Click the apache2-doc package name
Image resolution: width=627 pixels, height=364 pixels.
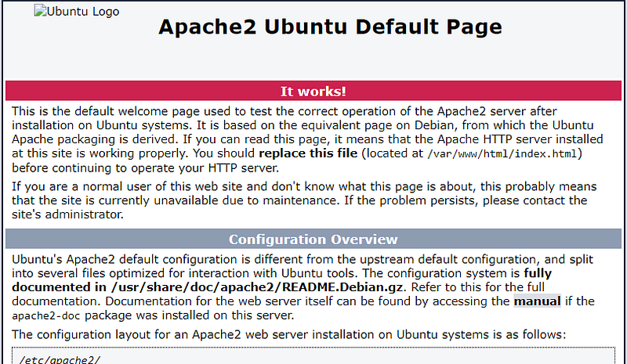click(46, 315)
